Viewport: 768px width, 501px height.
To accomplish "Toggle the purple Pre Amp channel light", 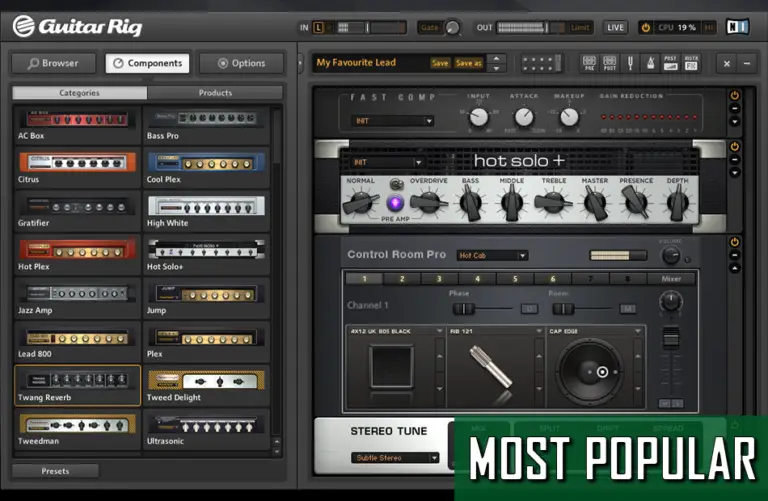I will [x=395, y=202].
